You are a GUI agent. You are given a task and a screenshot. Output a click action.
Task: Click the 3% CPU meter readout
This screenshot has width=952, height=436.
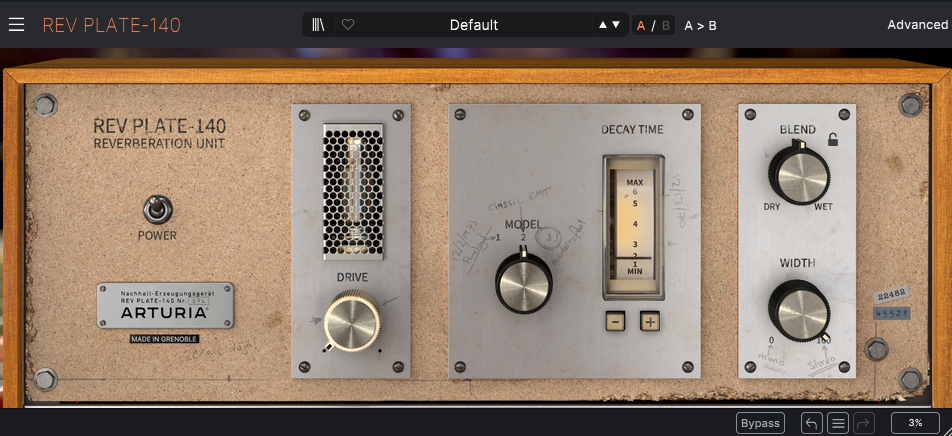(x=915, y=423)
